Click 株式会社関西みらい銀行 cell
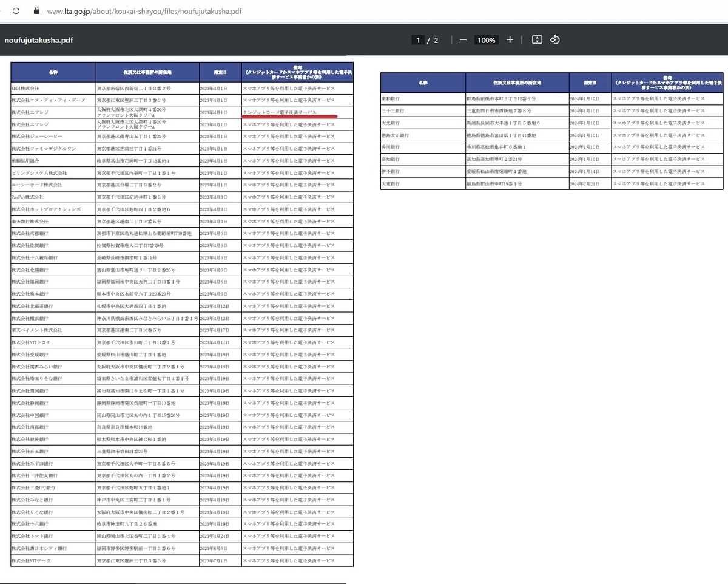 (53, 367)
